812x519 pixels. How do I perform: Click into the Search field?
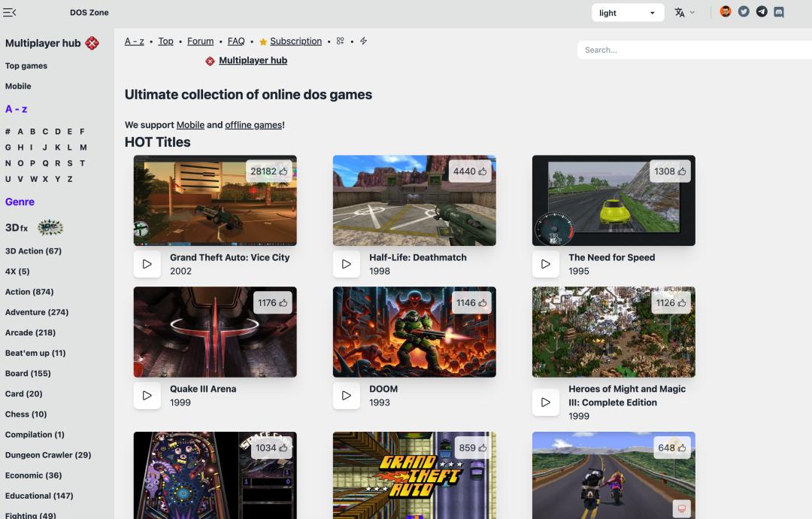[x=692, y=50]
